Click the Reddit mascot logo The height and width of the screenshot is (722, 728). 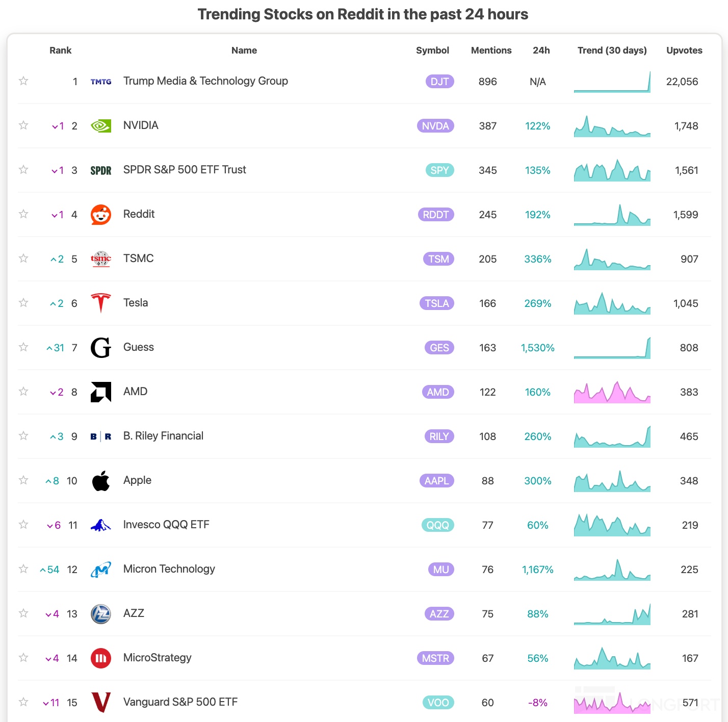coord(101,215)
